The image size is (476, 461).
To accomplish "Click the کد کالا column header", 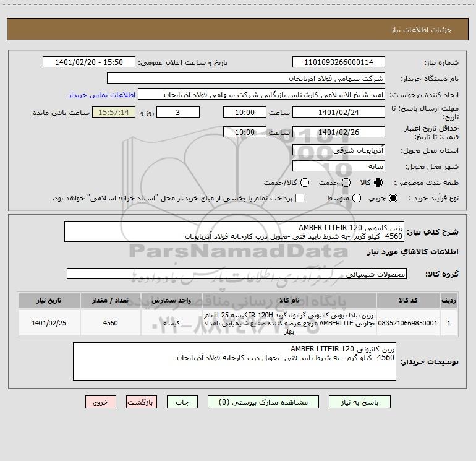I will click(408, 301).
